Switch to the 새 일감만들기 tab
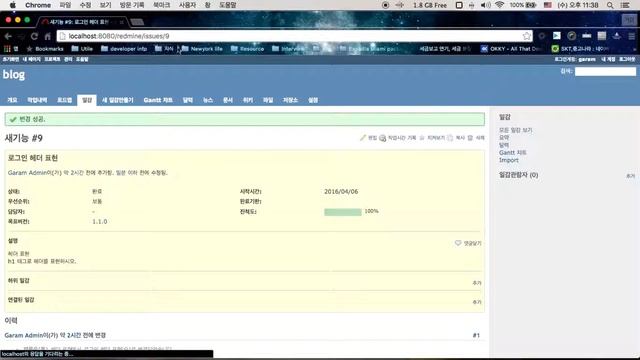 pyautogui.click(x=118, y=100)
